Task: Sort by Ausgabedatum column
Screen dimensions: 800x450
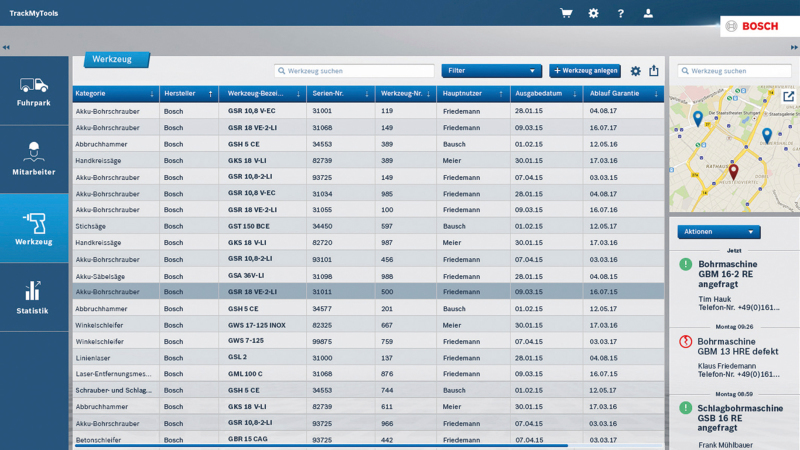Action: point(546,93)
